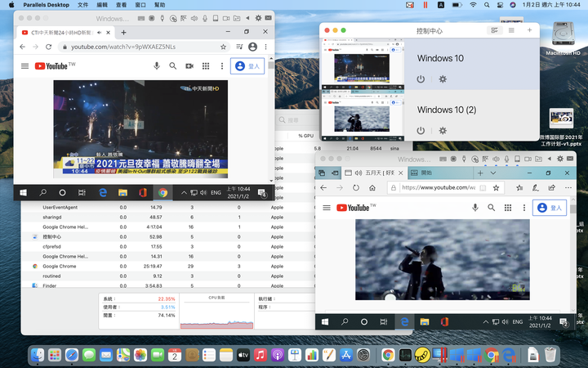Image resolution: width=588 pixels, height=368 pixels.
Task: Open 查看 menu in macOS menu bar
Action: coord(121,5)
